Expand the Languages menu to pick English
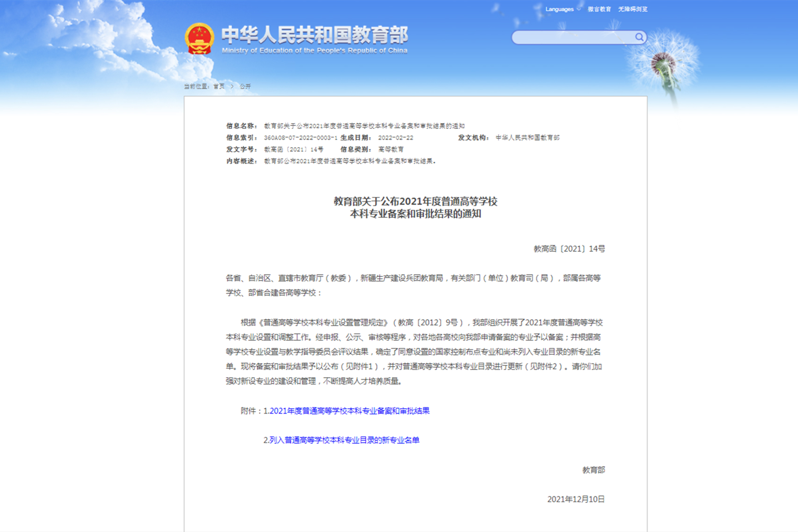798x532 pixels. point(560,9)
